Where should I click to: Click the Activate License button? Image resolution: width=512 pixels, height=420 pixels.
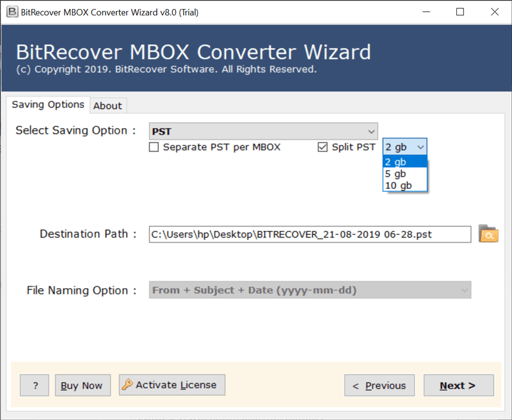pos(172,385)
